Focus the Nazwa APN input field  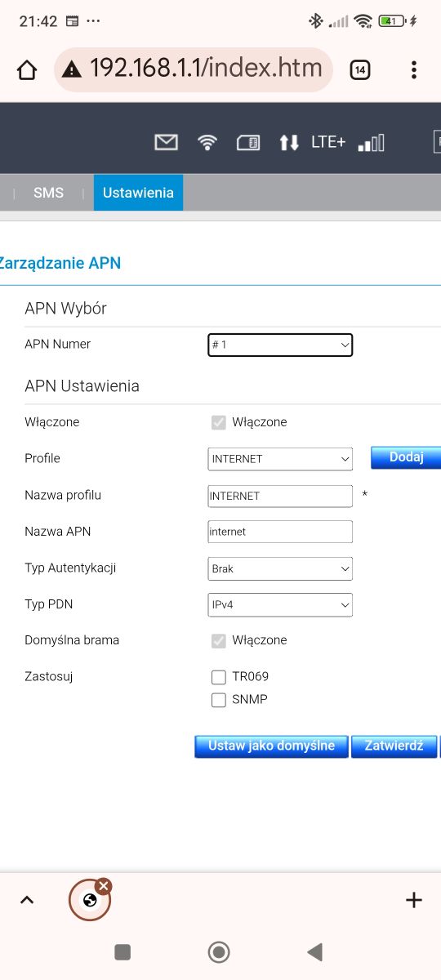pyautogui.click(x=280, y=532)
